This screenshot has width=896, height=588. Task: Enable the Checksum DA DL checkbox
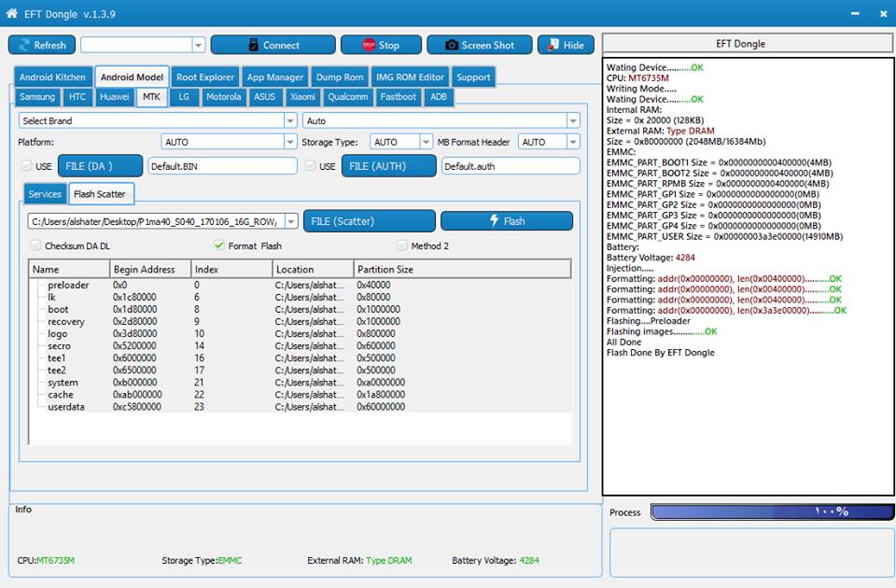pos(36,245)
